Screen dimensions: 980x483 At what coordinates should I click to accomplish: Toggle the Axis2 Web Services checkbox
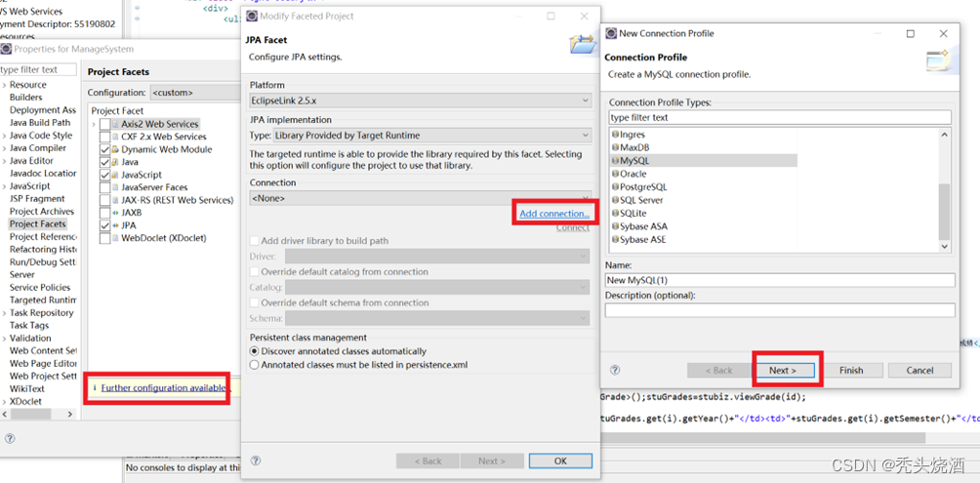pyautogui.click(x=104, y=124)
